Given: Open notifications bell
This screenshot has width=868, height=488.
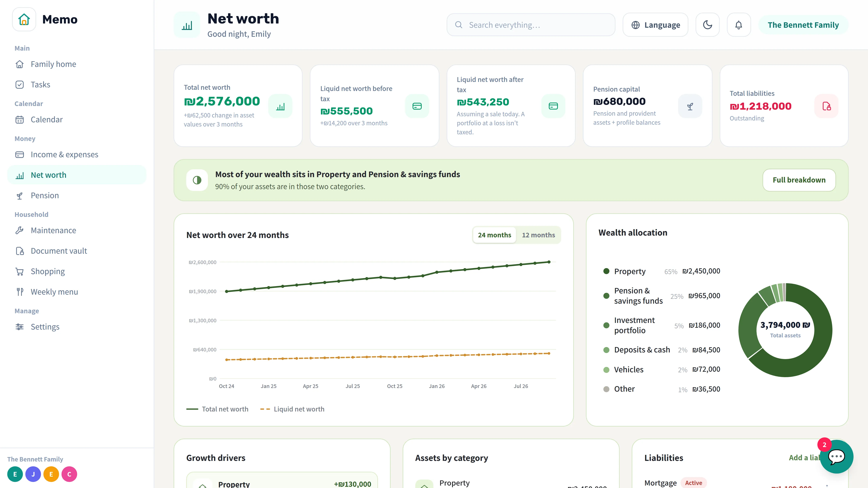Looking at the screenshot, I should click(x=739, y=25).
